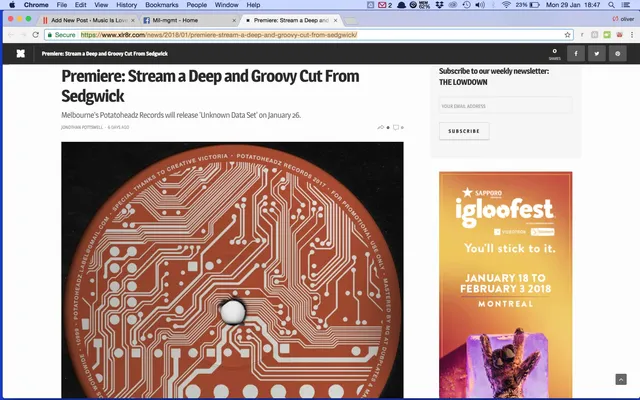640x400 pixels.
Task: Open the View menu
Action: tap(101, 5)
